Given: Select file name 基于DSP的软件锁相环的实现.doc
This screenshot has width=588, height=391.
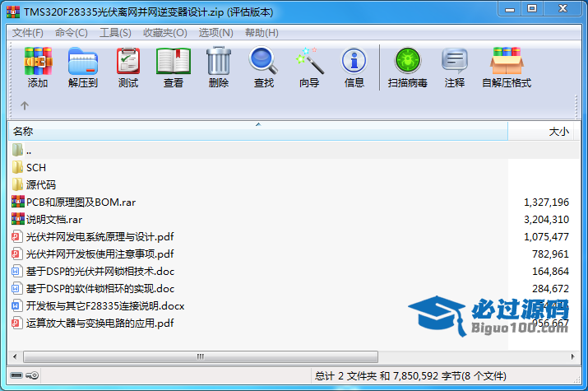Looking at the screenshot, I should pyautogui.click(x=100, y=289).
